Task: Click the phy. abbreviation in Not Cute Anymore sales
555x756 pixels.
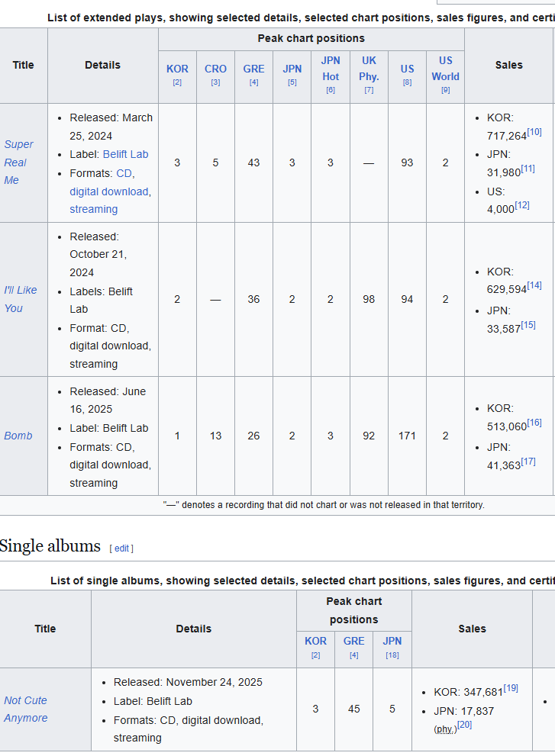Action: [444, 729]
